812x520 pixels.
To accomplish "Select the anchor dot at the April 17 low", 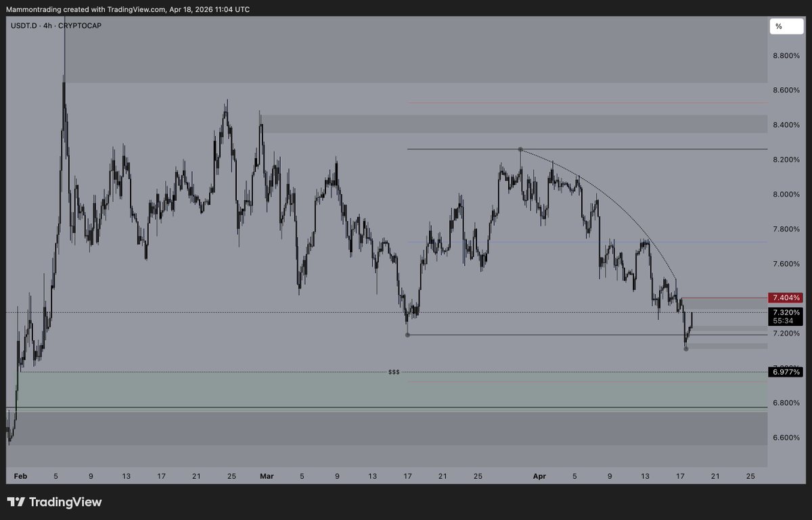I will coord(686,349).
